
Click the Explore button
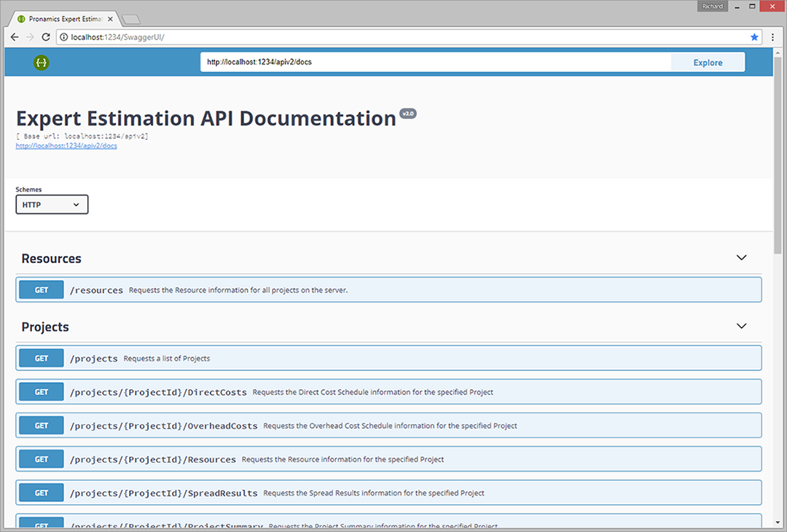pos(708,63)
